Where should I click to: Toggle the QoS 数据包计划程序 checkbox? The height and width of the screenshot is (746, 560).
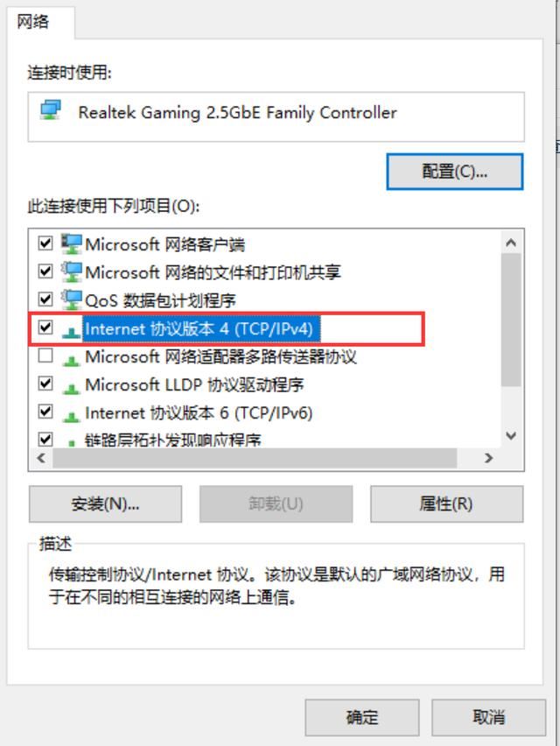[45, 299]
